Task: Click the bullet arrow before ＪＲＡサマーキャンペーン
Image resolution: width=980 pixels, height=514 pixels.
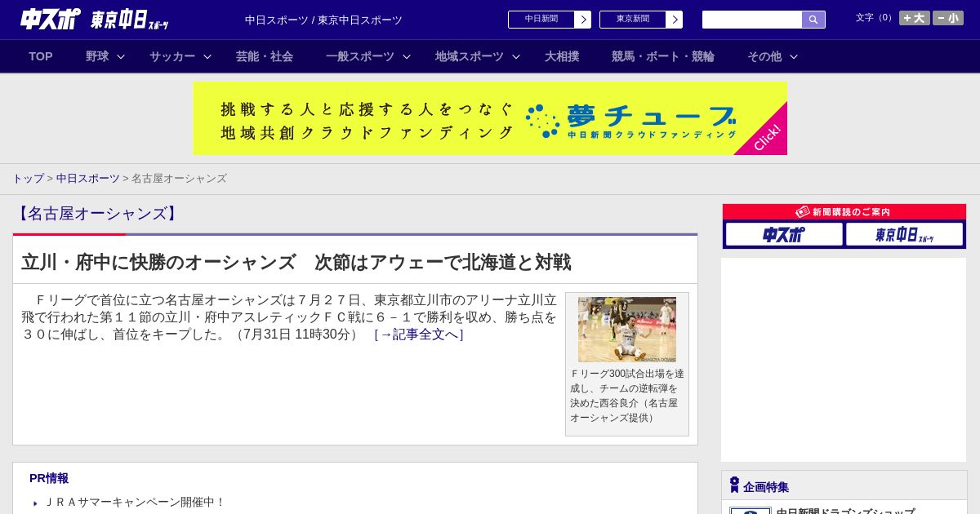Action: [x=35, y=503]
